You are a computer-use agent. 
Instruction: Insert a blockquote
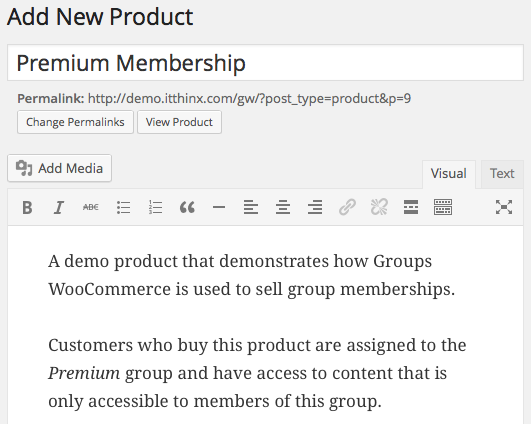[187, 207]
